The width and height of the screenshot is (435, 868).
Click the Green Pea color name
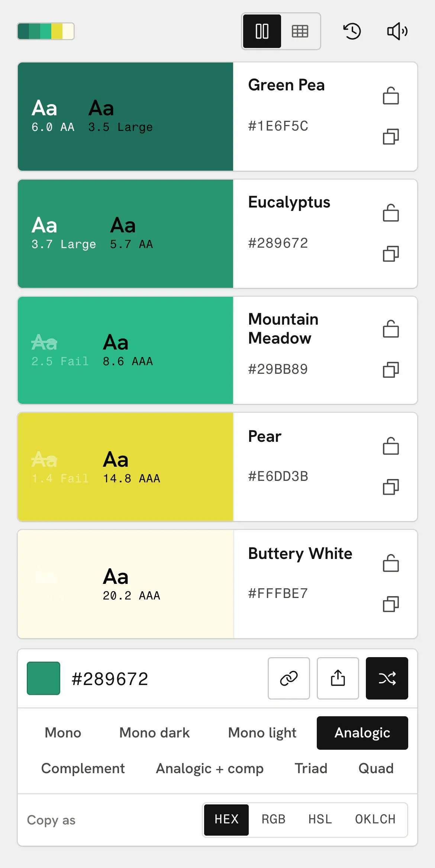(286, 85)
